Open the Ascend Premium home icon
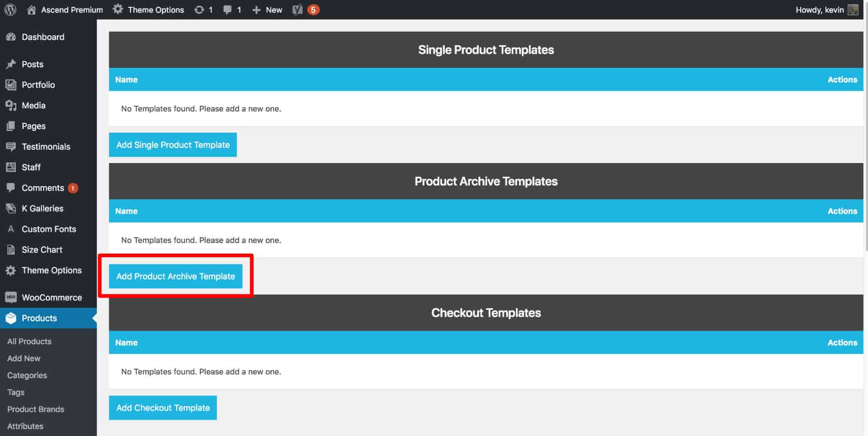868x436 pixels. 32,9
